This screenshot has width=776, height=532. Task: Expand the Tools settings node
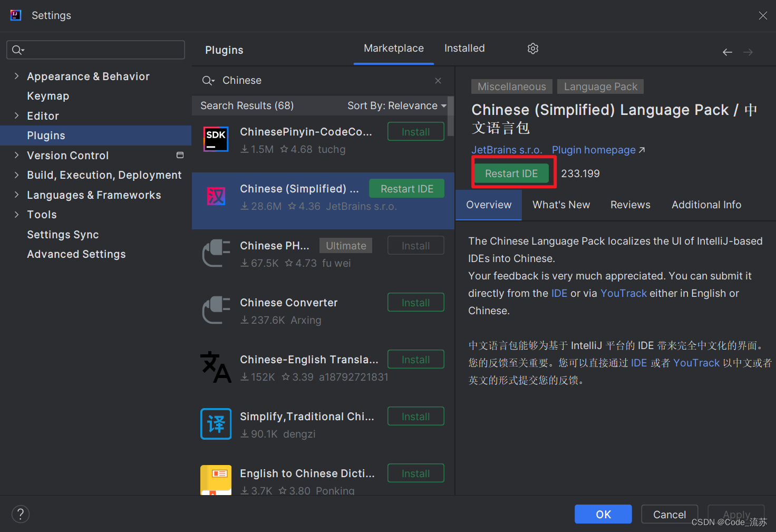[x=16, y=215]
